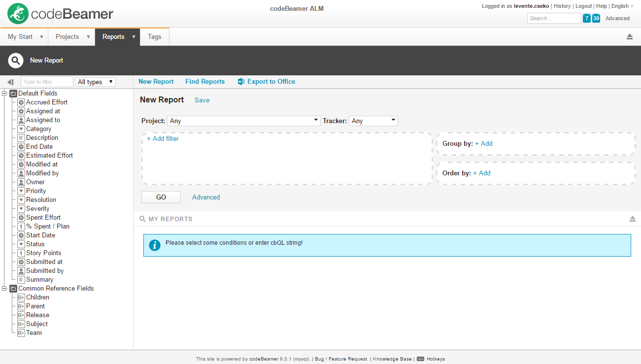
Task: Click the keyboard icon beside Hotkeys
Action: click(420, 359)
